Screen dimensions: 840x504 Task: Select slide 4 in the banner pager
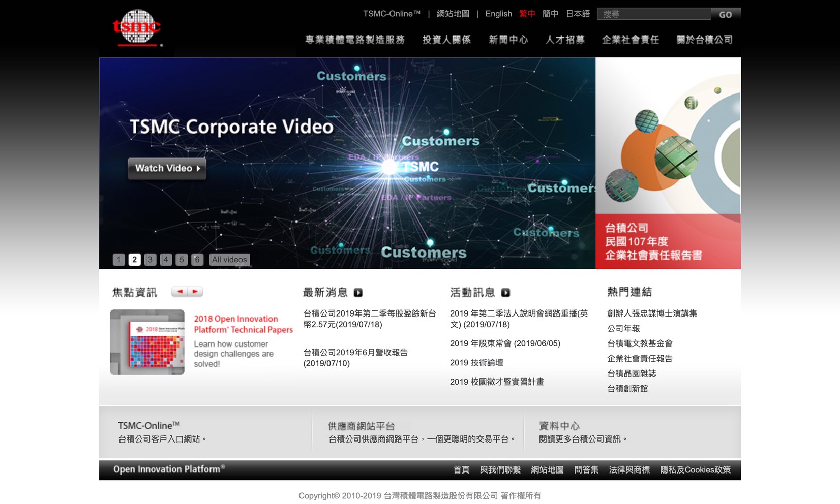(x=166, y=260)
